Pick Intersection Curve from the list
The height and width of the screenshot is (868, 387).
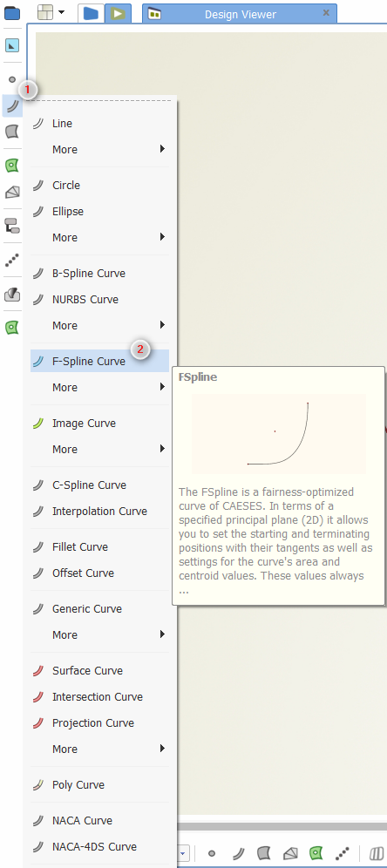coord(99,697)
